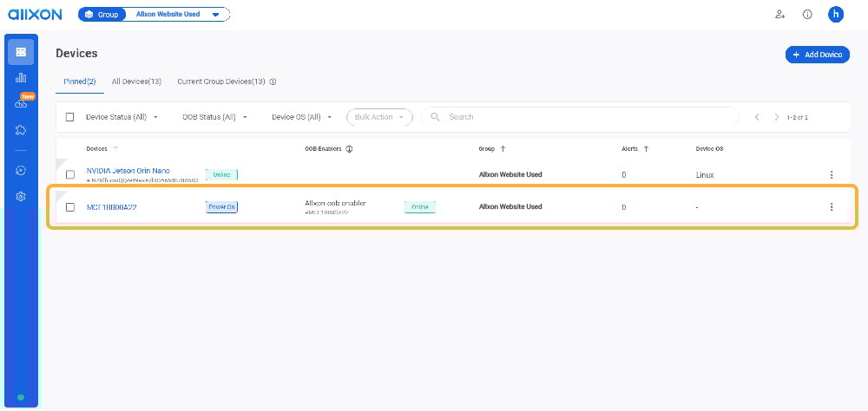Open the cloud icon marked New

click(x=21, y=104)
